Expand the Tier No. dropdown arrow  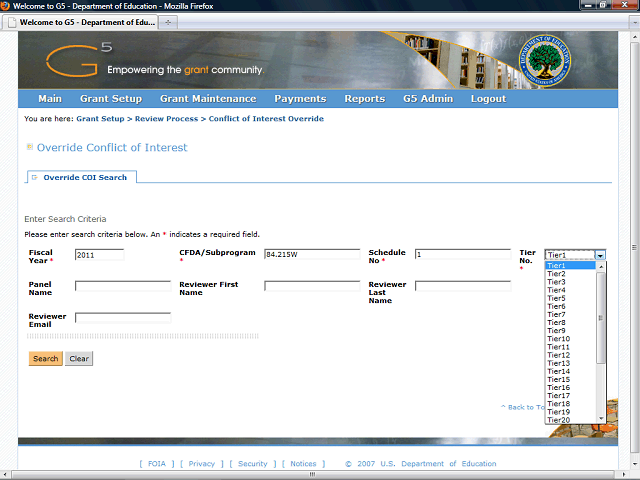point(600,255)
